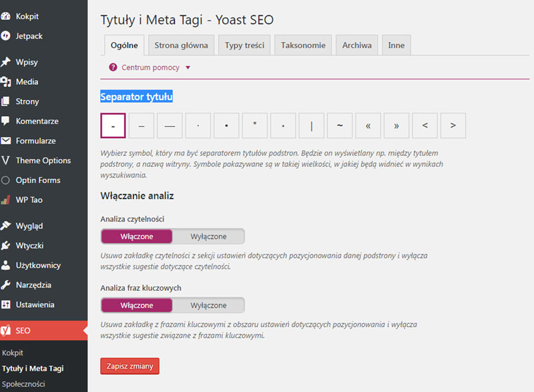Screen dimensions: 534x392
Task: Open the Taksonomie tab
Action: coord(303,45)
